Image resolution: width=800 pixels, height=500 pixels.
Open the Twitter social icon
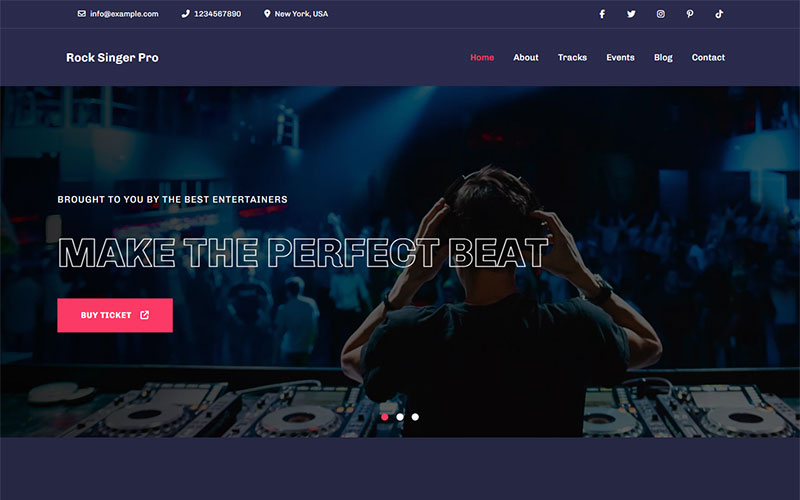(631, 14)
